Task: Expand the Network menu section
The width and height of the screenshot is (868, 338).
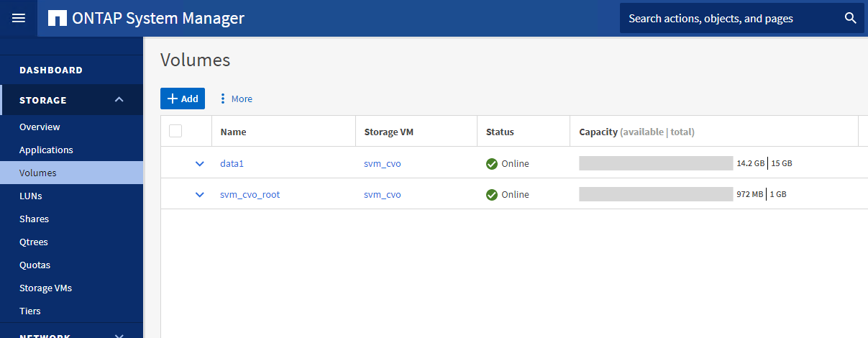Action: pyautogui.click(x=119, y=335)
